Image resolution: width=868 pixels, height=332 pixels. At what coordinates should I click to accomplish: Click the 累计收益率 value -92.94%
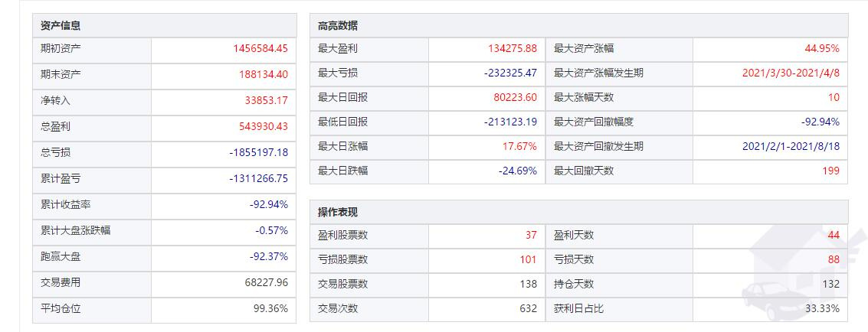point(268,204)
